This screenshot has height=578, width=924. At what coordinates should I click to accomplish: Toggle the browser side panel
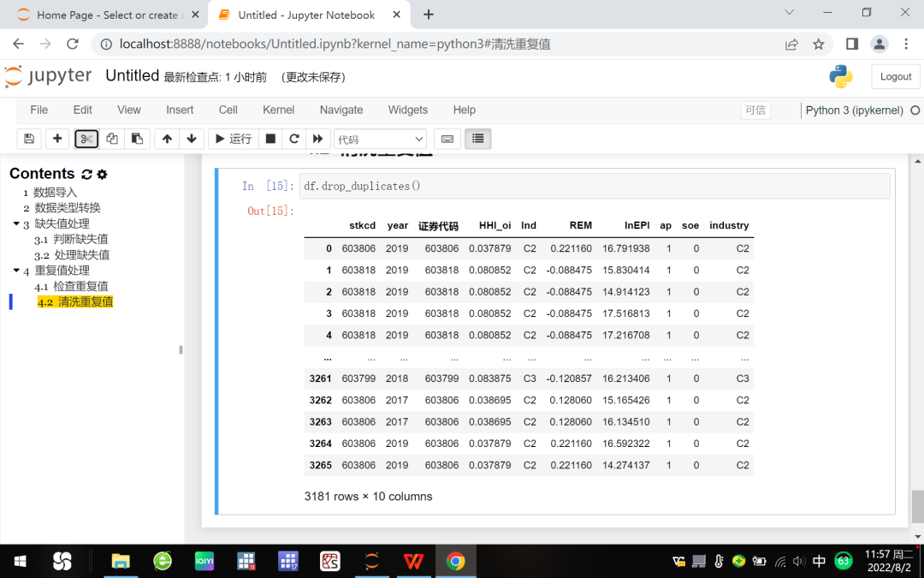pos(851,45)
